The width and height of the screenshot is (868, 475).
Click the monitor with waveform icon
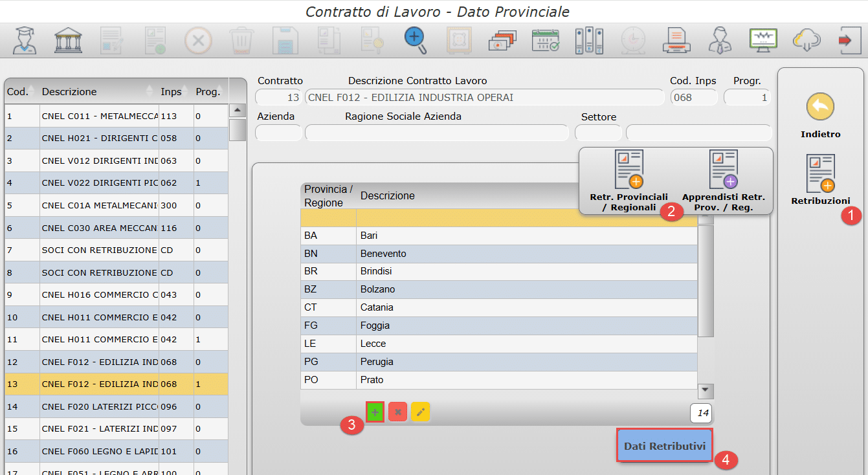pos(763,41)
